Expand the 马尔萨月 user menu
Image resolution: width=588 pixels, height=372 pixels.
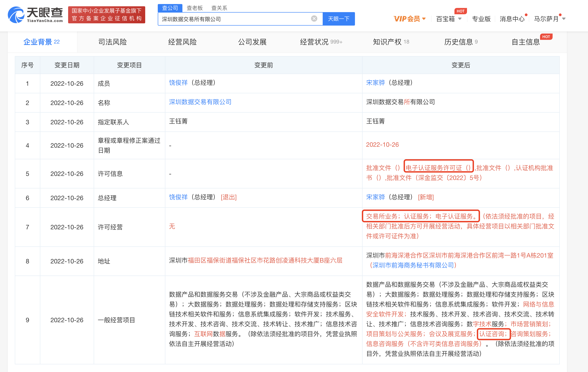(x=549, y=19)
